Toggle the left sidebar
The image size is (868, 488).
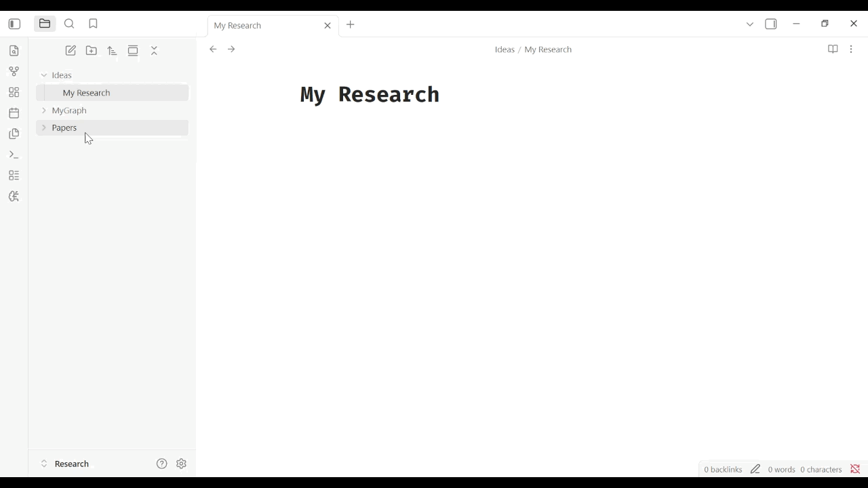tap(14, 24)
